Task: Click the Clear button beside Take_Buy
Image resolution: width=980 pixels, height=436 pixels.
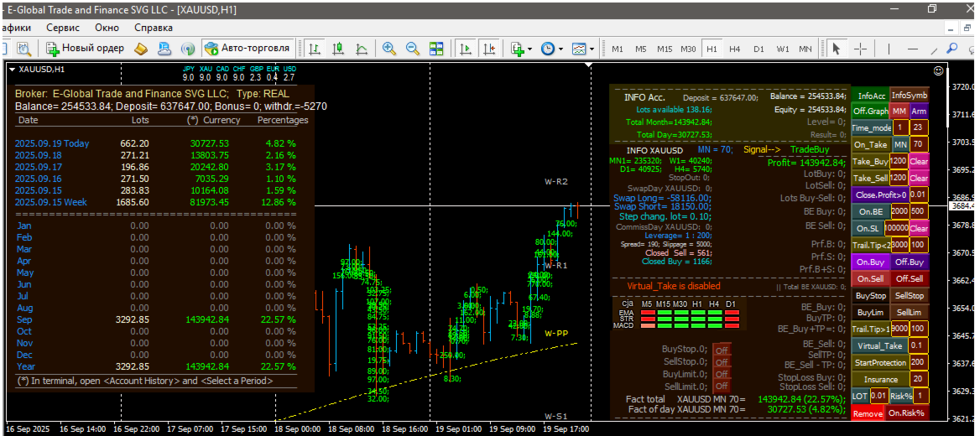Action: pyautogui.click(x=920, y=161)
